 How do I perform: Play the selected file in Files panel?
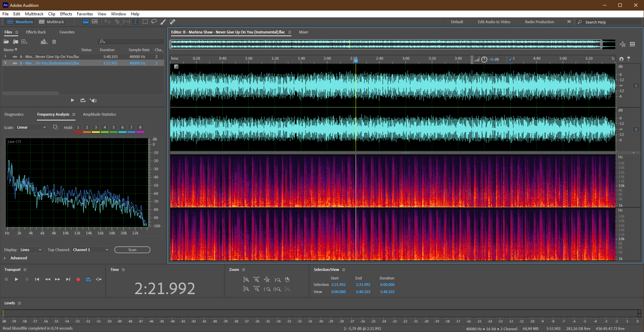[x=72, y=100]
